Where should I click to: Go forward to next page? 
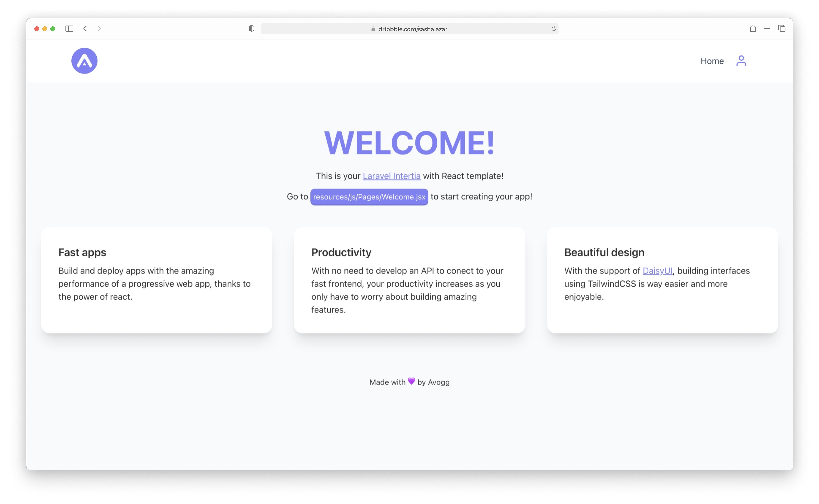(x=99, y=29)
